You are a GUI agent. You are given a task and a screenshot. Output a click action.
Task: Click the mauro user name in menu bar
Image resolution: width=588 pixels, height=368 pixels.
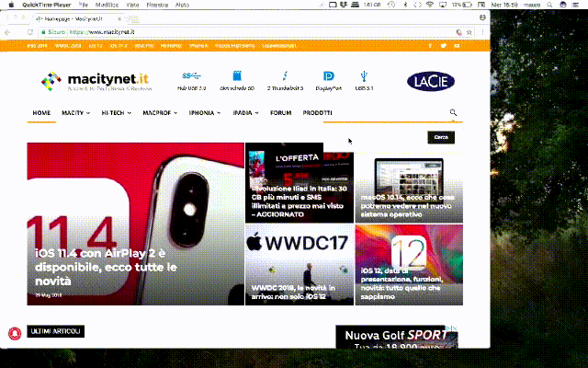coord(532,5)
